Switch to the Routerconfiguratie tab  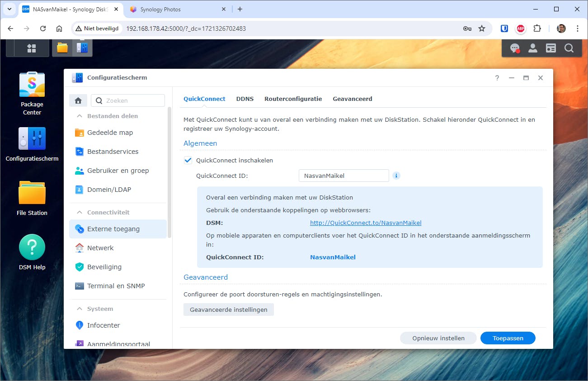point(293,99)
